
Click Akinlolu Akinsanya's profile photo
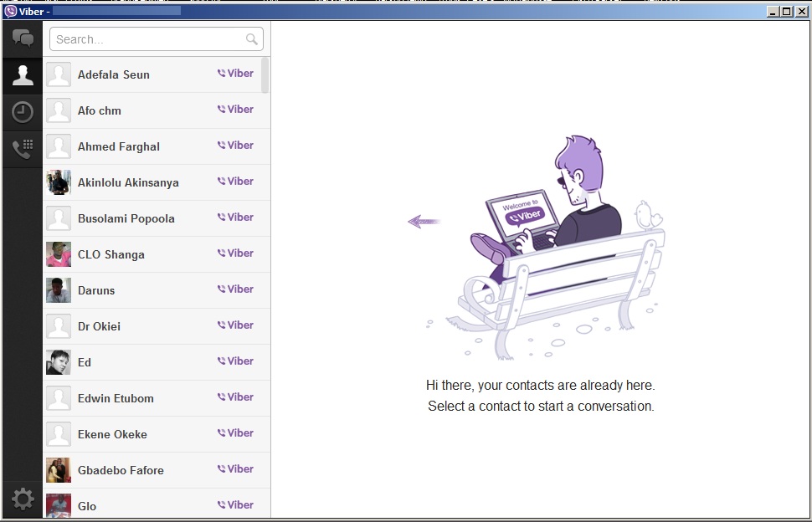coord(59,182)
